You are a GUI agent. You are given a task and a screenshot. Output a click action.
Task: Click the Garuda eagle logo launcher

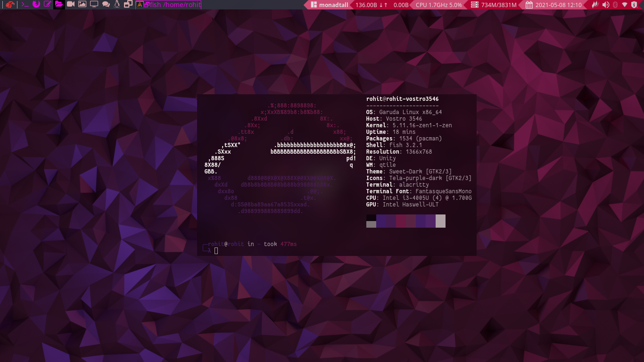[x=9, y=5]
